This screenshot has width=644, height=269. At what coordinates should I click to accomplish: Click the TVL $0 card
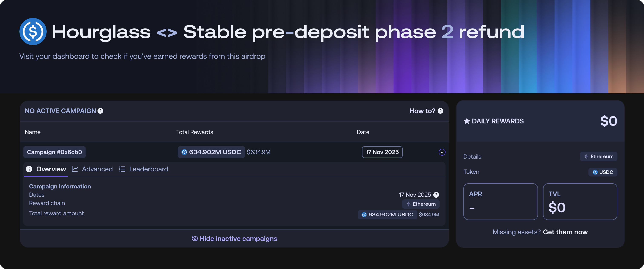point(580,201)
